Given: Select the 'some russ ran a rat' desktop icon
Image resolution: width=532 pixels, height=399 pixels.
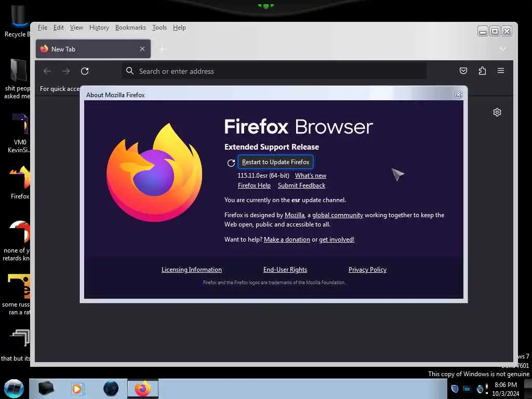Looking at the screenshot, I should click(x=16, y=295).
